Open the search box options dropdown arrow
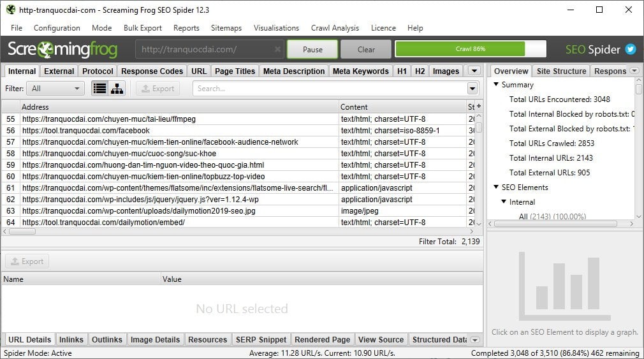Screen dimensions: 644x359 coord(472,89)
